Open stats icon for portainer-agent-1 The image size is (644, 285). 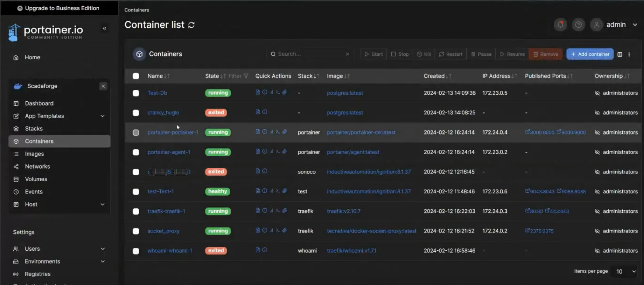click(x=271, y=151)
